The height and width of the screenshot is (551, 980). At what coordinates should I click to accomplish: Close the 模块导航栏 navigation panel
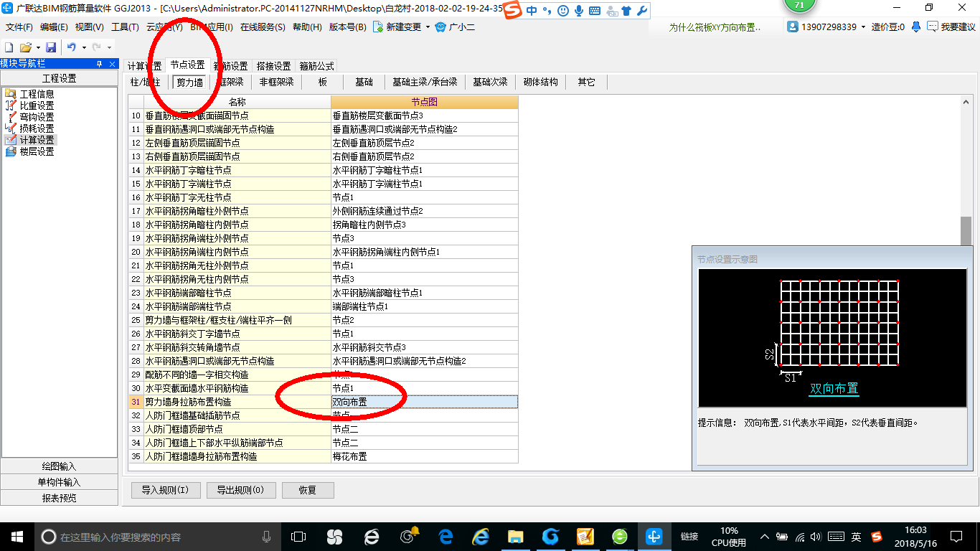[113, 64]
